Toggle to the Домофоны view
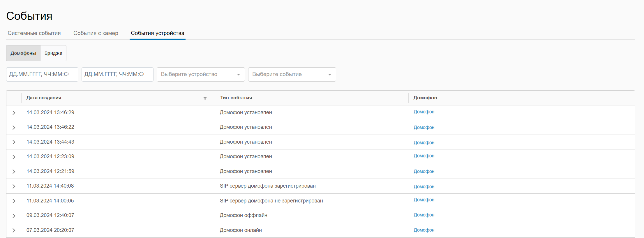Viewport: 644px width, 238px height. click(x=23, y=53)
